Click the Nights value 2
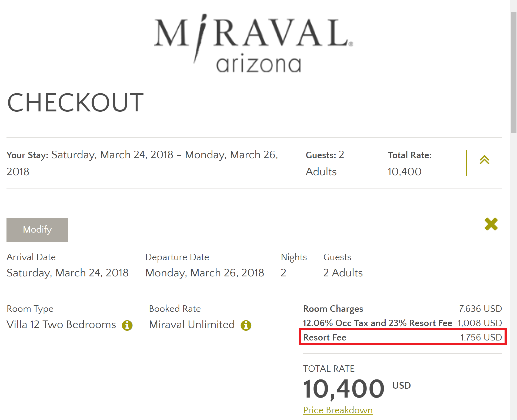The width and height of the screenshot is (517, 420). (283, 273)
